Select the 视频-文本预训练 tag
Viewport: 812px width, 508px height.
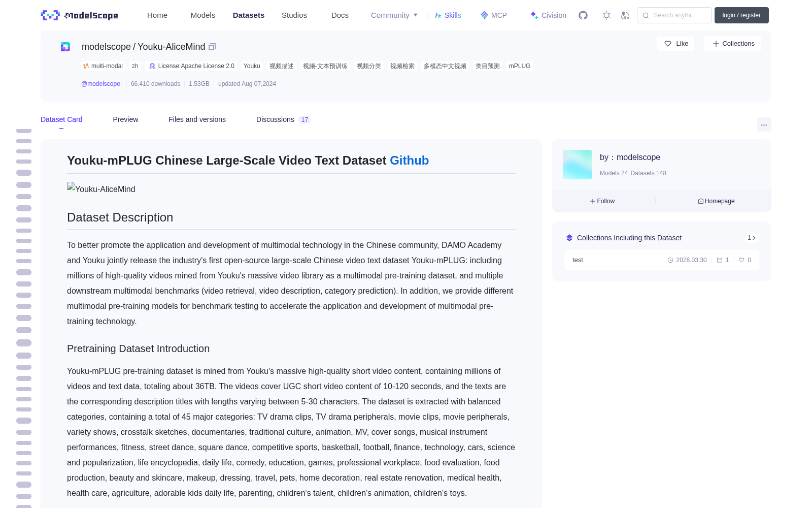[325, 66]
